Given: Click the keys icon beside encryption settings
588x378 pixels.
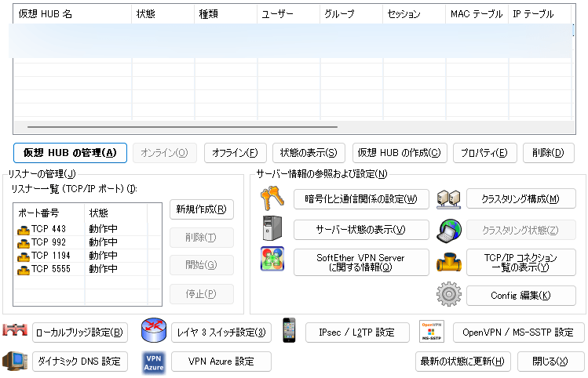Looking at the screenshot, I should click(272, 199).
